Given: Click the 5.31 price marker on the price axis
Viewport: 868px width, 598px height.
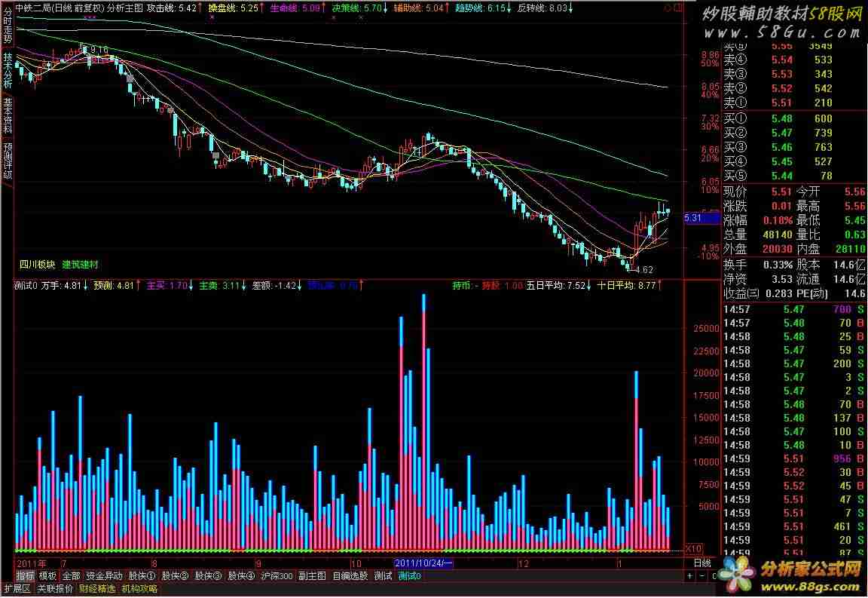Looking at the screenshot, I should pyautogui.click(x=701, y=218).
